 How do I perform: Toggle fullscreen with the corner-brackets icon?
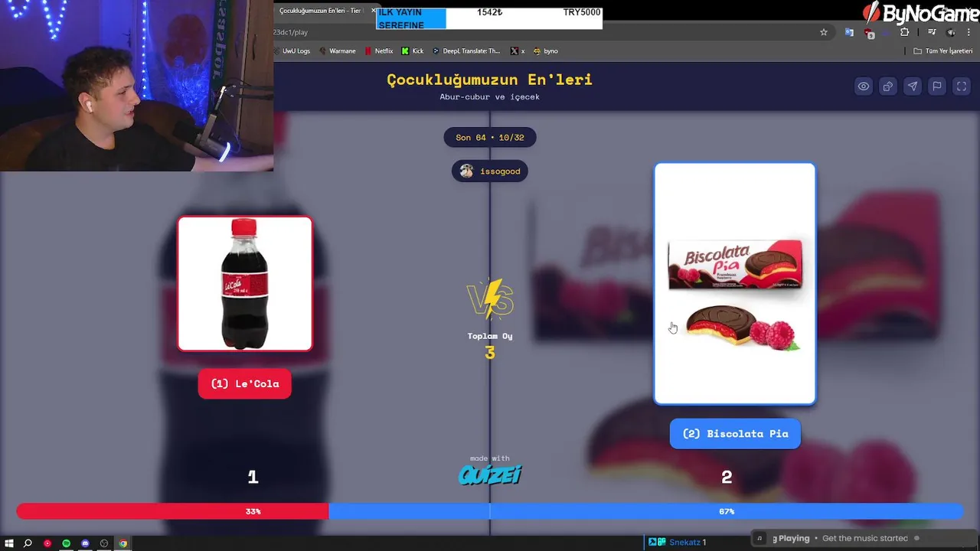(x=962, y=86)
